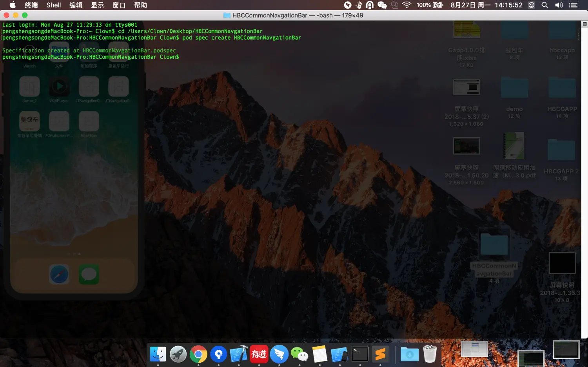
Task: Open the 窗口 menu
Action: click(x=119, y=5)
